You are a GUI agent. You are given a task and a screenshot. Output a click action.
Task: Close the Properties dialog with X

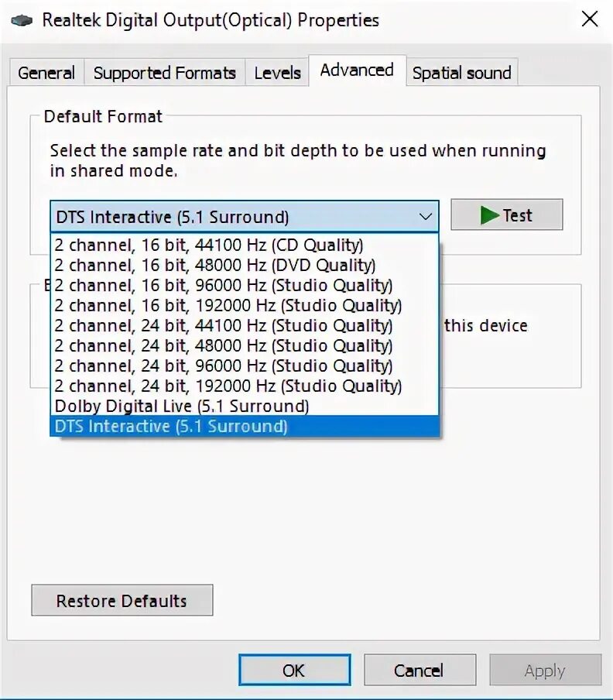click(x=589, y=19)
